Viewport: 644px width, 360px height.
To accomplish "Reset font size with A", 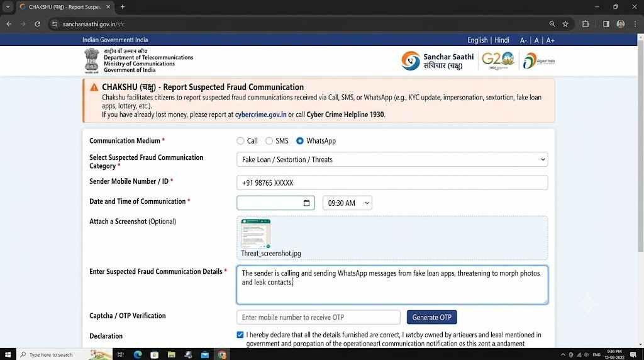I will point(536,40).
